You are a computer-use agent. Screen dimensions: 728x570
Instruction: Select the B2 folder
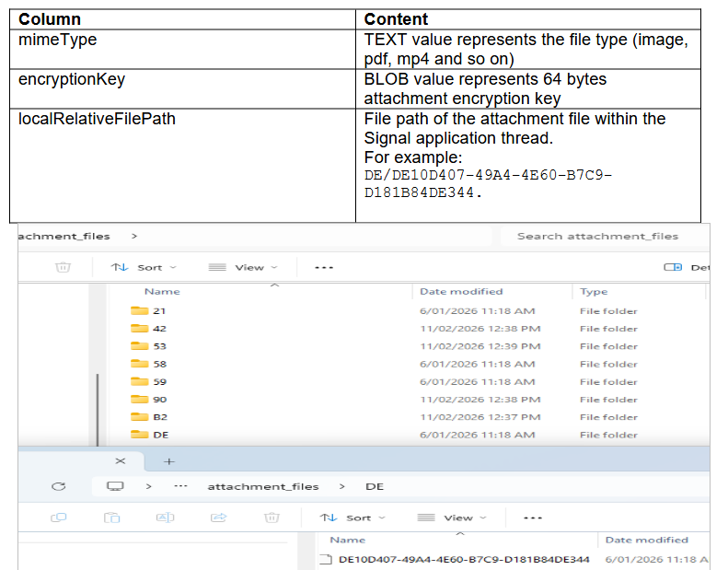tap(159, 417)
